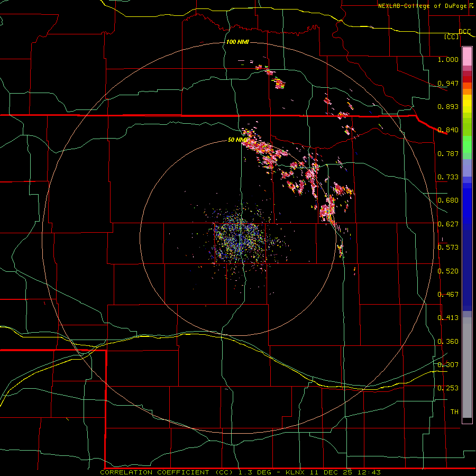Viewport: 476px width, 476px height.
Task: Click the 1.000 value on the scale
Action: point(448,59)
